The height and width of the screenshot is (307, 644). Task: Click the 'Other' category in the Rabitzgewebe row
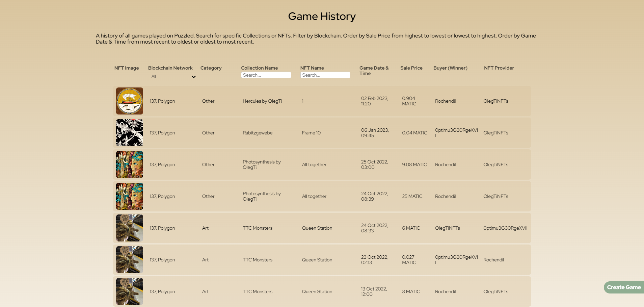tap(208, 133)
